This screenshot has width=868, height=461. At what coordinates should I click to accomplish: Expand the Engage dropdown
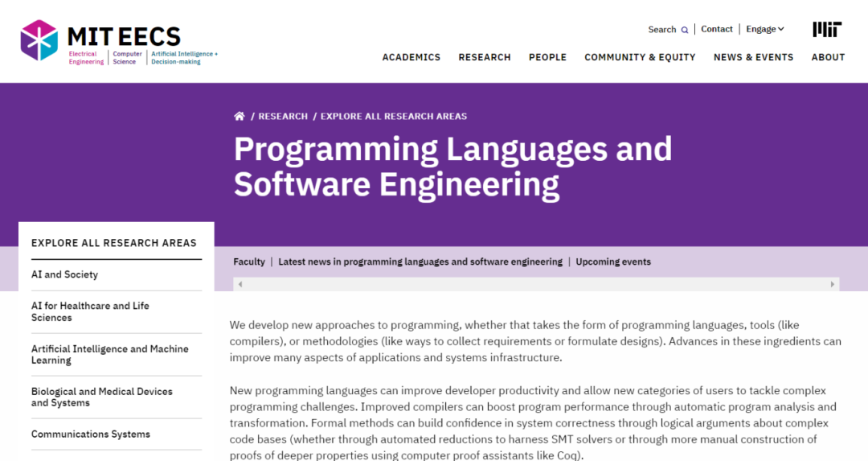coord(765,30)
